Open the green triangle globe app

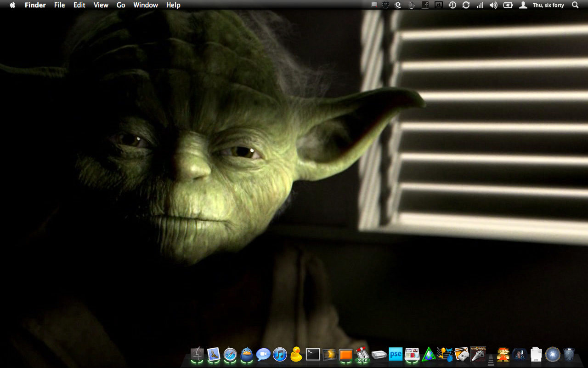click(x=429, y=354)
